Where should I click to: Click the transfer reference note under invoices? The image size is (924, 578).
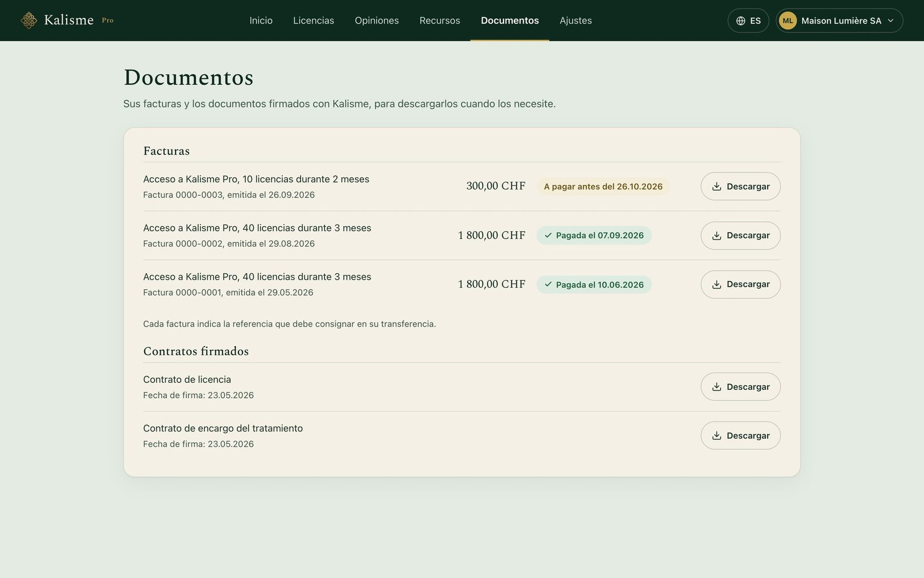tap(290, 324)
